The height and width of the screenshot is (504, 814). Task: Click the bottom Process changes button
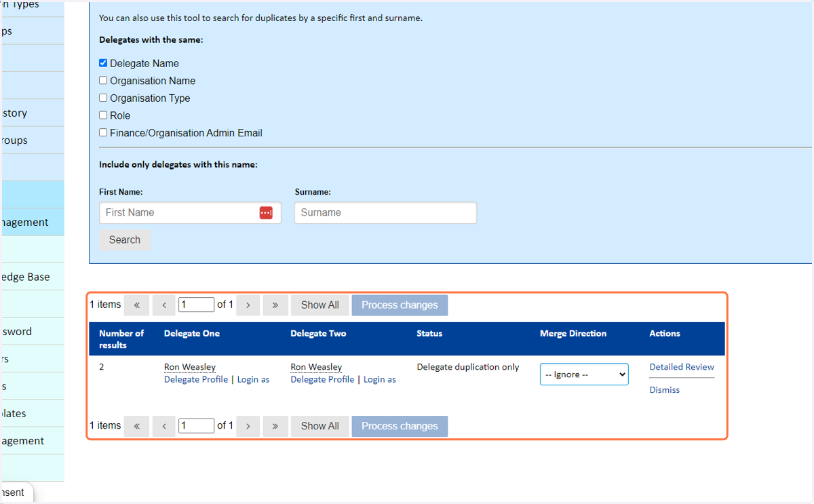pyautogui.click(x=400, y=426)
